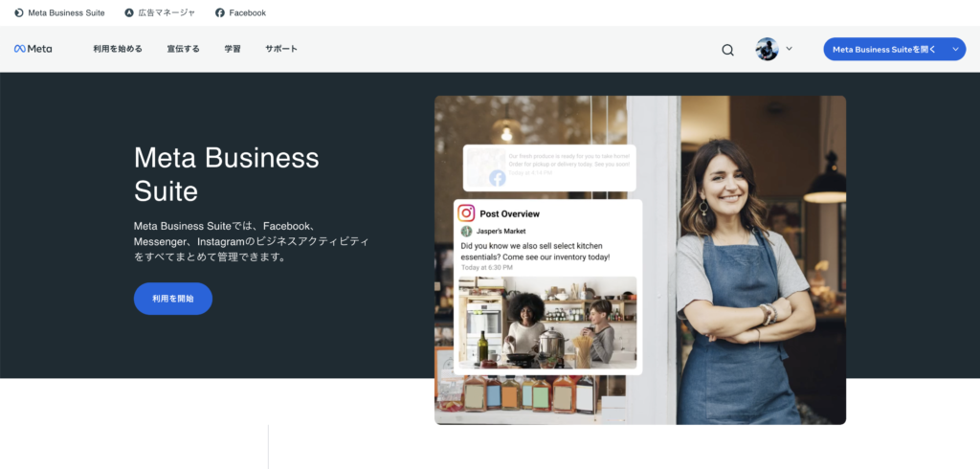980x469 pixels.
Task: Click the profile avatar picture
Action: point(767,49)
